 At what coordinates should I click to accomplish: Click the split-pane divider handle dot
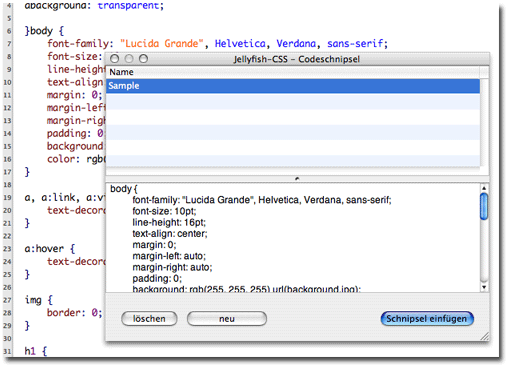297,179
